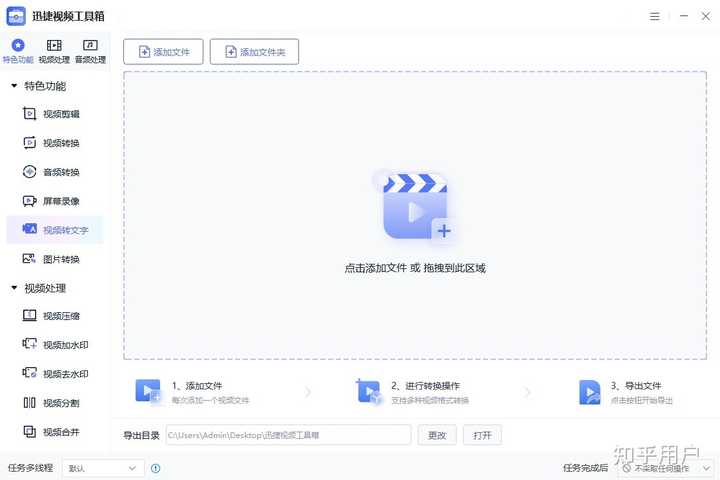Click the 更改 button
The height and width of the screenshot is (480, 720).
tap(437, 435)
